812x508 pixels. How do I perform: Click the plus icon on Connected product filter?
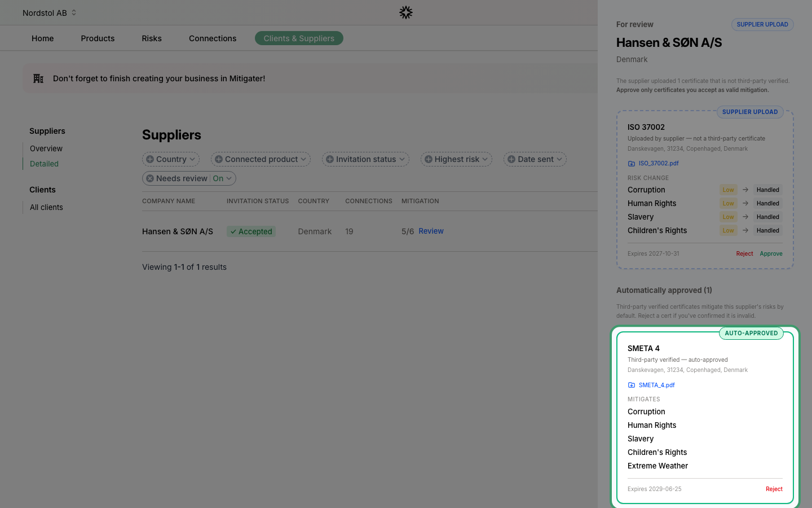[x=219, y=159]
